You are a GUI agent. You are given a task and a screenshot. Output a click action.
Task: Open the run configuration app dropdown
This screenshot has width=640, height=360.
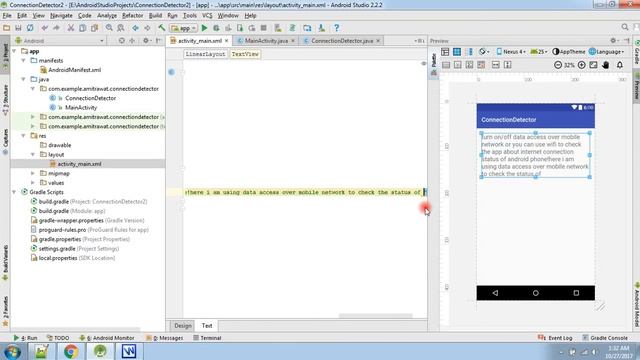click(x=184, y=28)
